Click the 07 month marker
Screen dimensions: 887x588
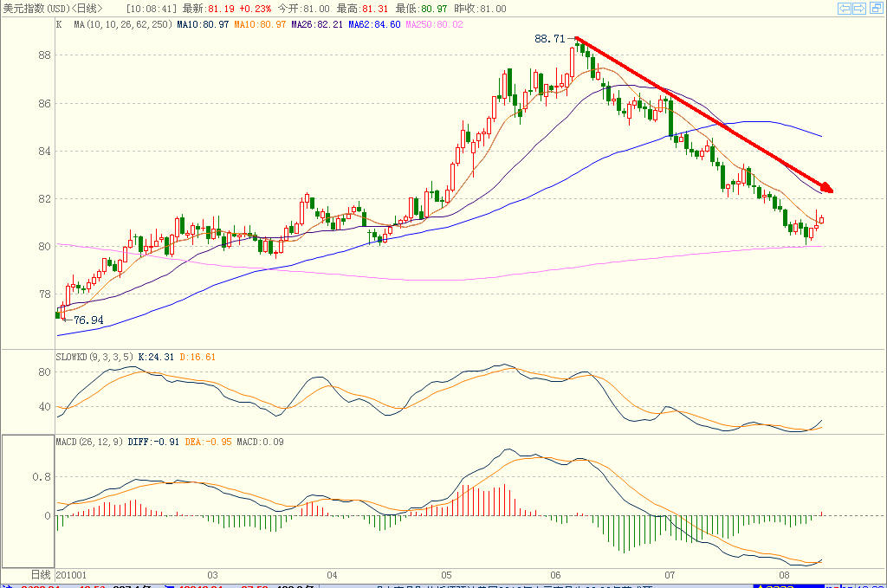point(670,575)
